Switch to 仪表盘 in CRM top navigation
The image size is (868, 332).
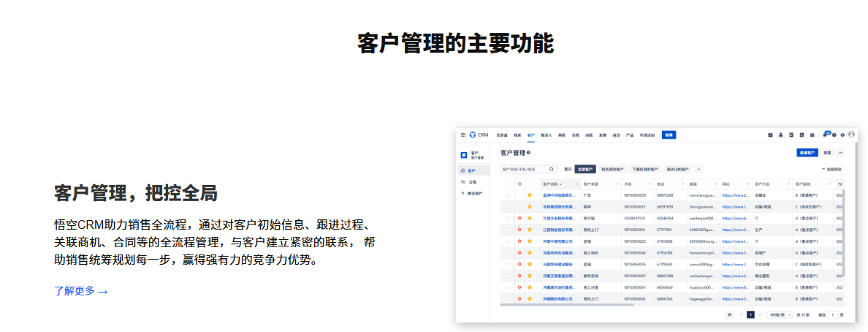pos(501,135)
